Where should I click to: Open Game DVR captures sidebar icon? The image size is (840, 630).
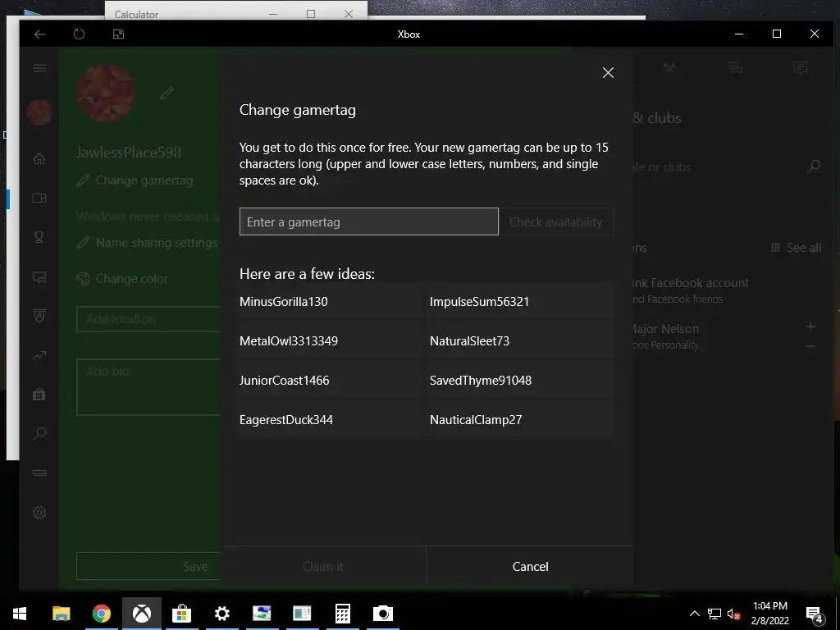pyautogui.click(x=39, y=277)
